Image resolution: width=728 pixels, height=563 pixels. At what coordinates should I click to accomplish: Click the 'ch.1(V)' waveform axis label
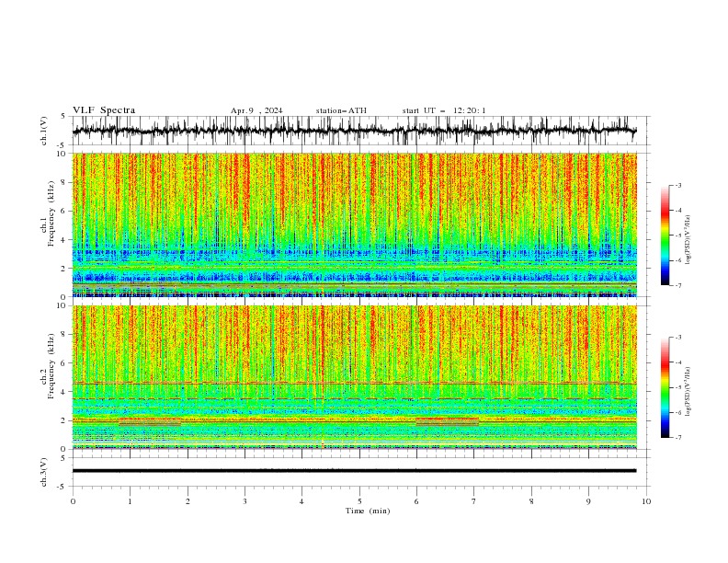pyautogui.click(x=44, y=131)
